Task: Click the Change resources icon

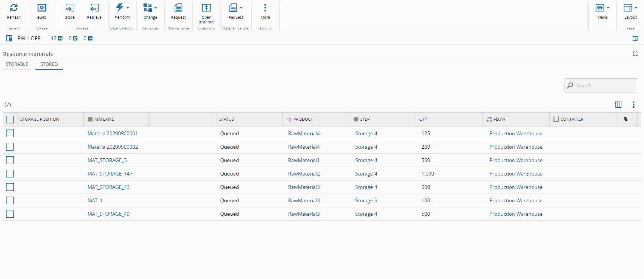Action: coord(148,8)
